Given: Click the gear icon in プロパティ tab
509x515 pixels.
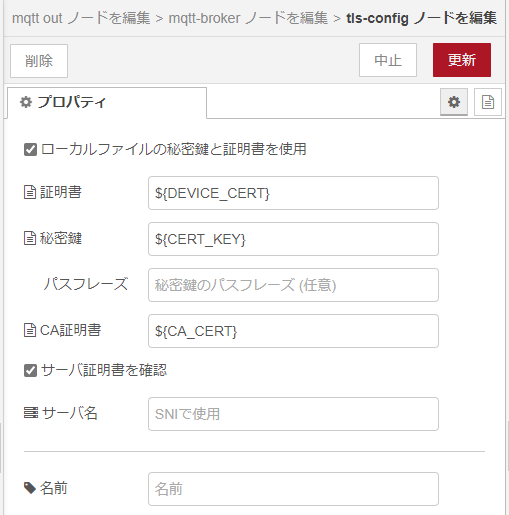Looking at the screenshot, I should pos(26,102).
